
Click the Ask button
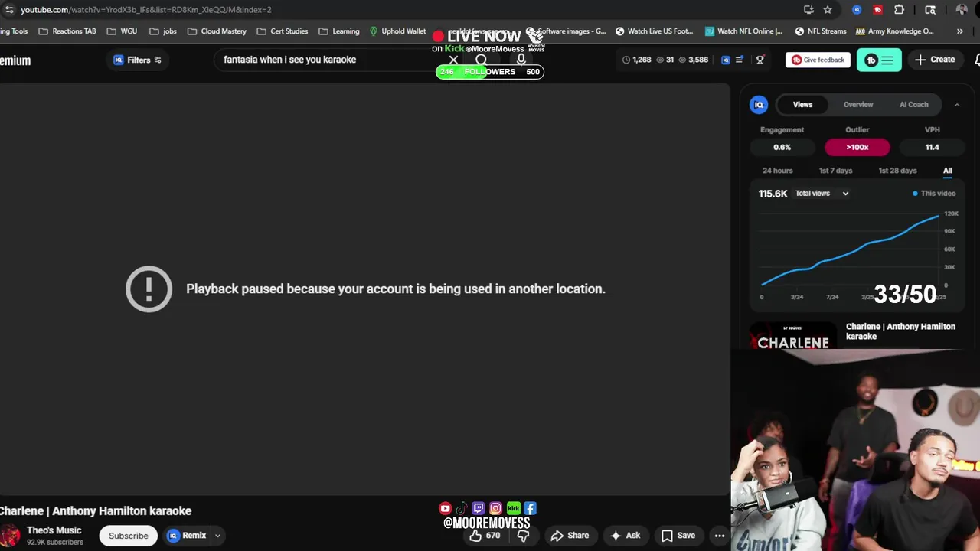626,536
